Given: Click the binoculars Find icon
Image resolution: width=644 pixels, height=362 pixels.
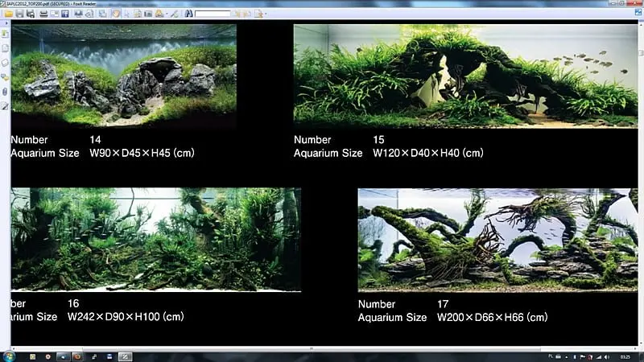Looking at the screenshot, I should 188,14.
